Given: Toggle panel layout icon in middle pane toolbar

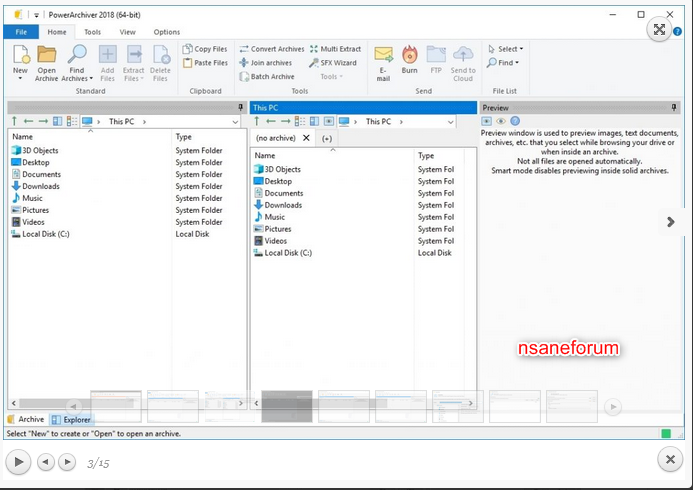Looking at the screenshot, I should point(314,121).
